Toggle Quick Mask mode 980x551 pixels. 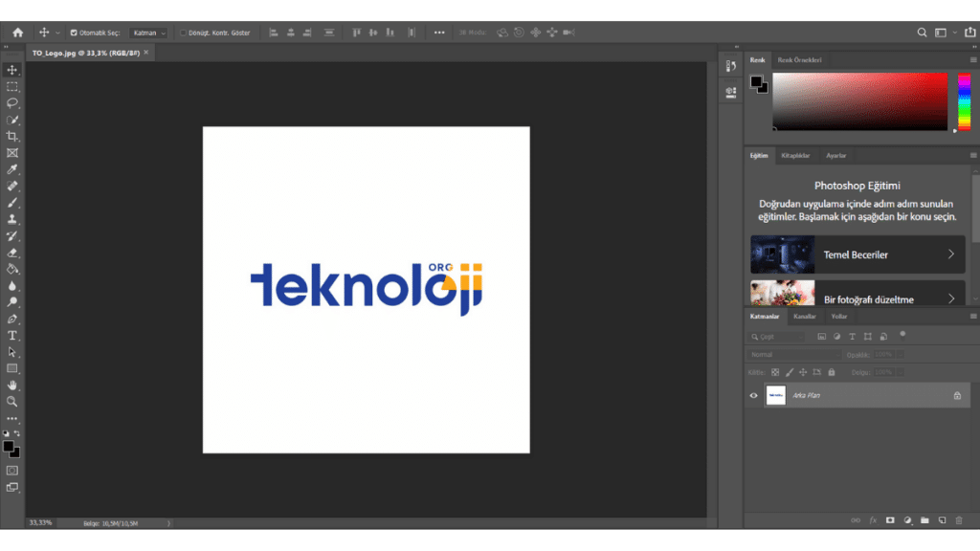(x=11, y=471)
